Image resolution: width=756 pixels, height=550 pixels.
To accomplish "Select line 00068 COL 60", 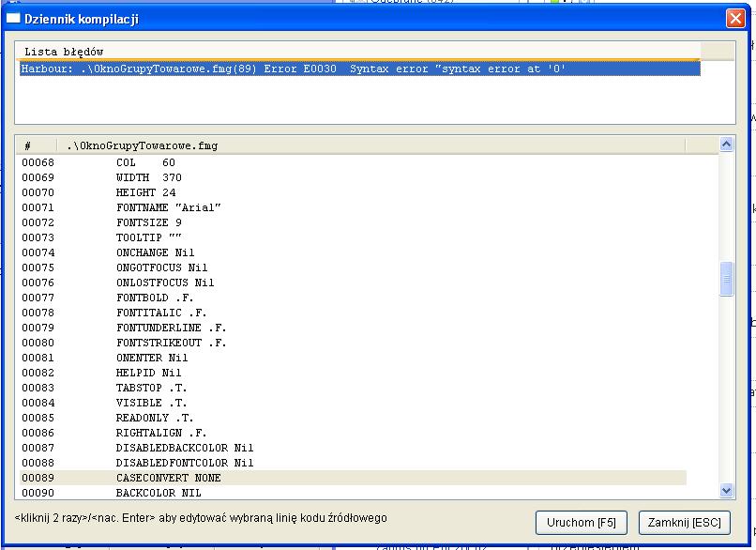I will 145,162.
